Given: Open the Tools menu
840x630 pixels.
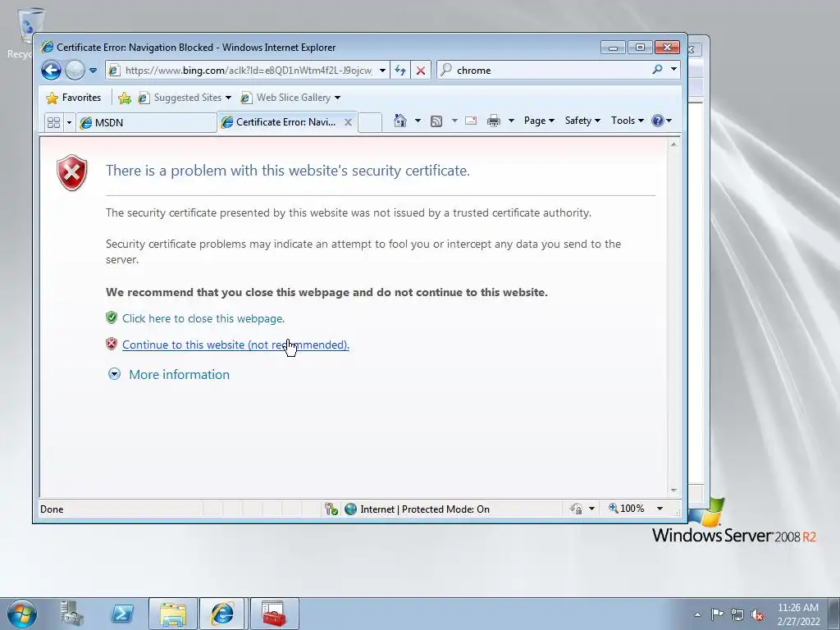Looking at the screenshot, I should (x=627, y=121).
